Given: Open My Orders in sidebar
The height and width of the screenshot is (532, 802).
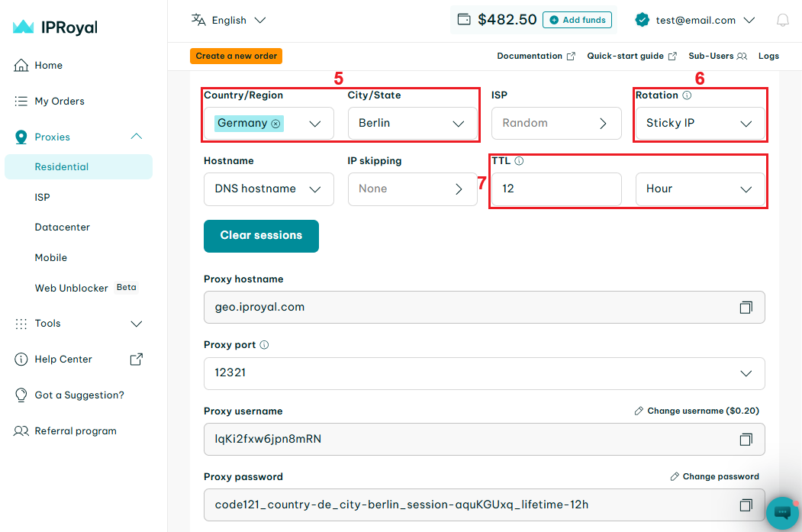Looking at the screenshot, I should 60,102.
